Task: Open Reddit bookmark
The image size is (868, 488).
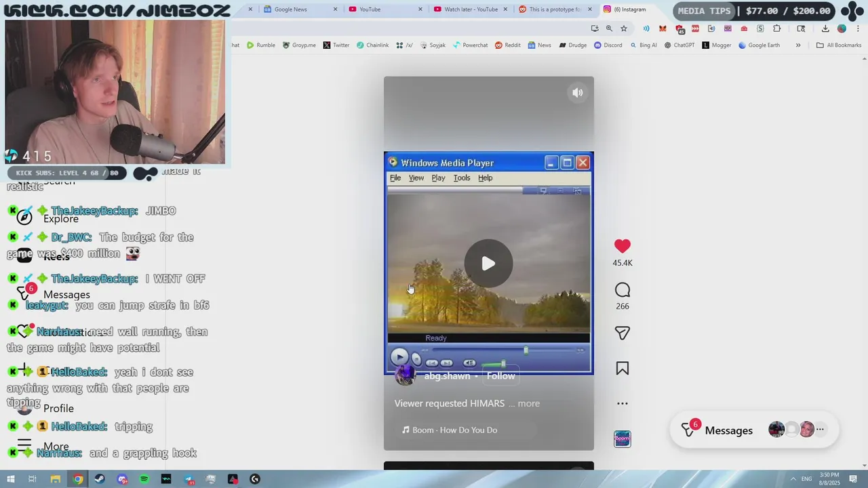Action: 508,45
